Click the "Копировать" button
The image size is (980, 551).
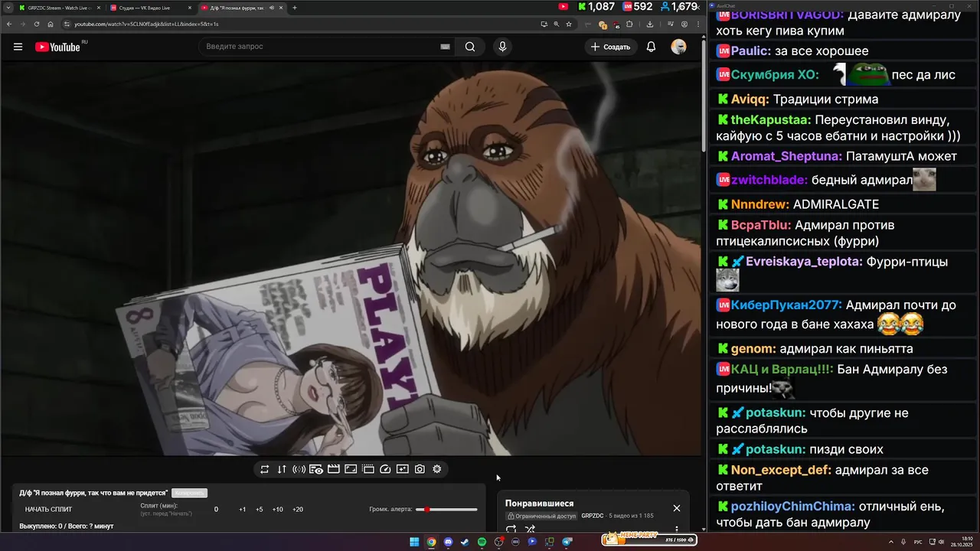click(x=189, y=493)
